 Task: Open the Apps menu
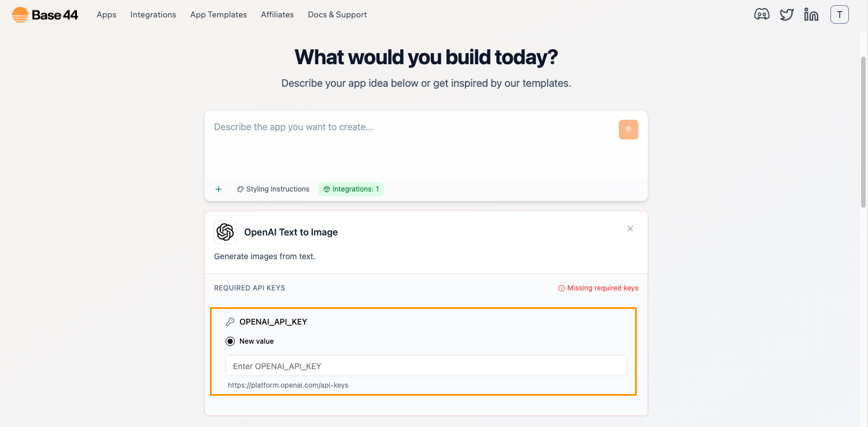click(x=106, y=14)
